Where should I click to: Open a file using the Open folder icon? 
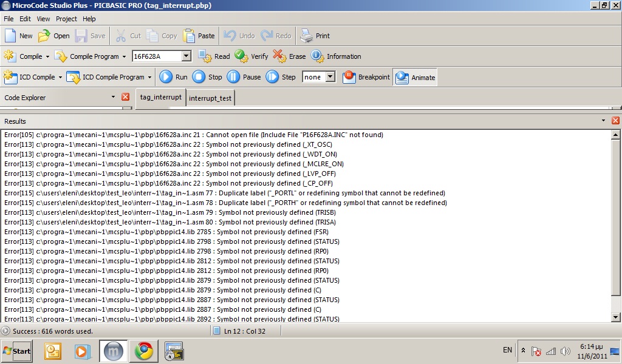click(x=53, y=36)
